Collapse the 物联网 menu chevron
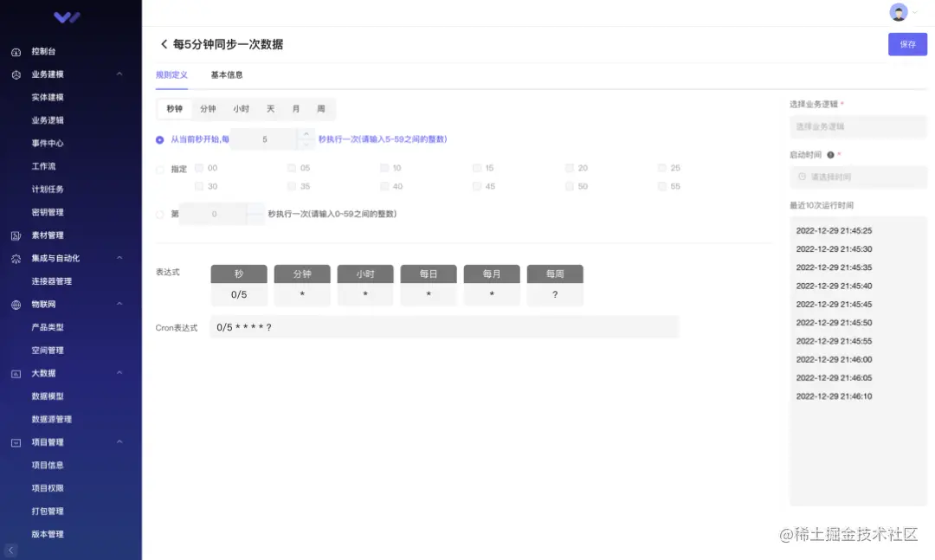This screenshot has height=560, width=935. [119, 304]
